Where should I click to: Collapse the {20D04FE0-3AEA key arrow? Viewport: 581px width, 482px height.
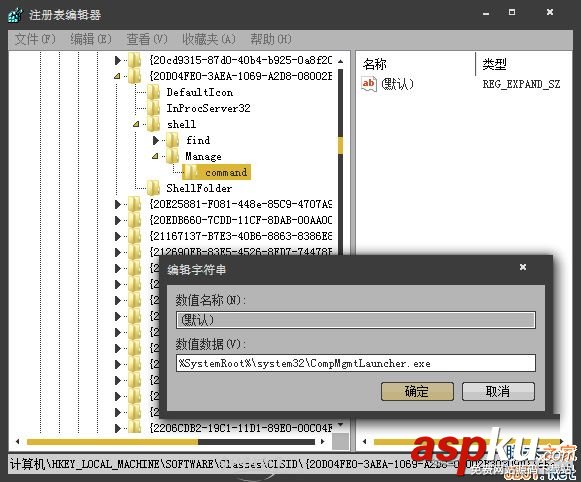[117, 76]
